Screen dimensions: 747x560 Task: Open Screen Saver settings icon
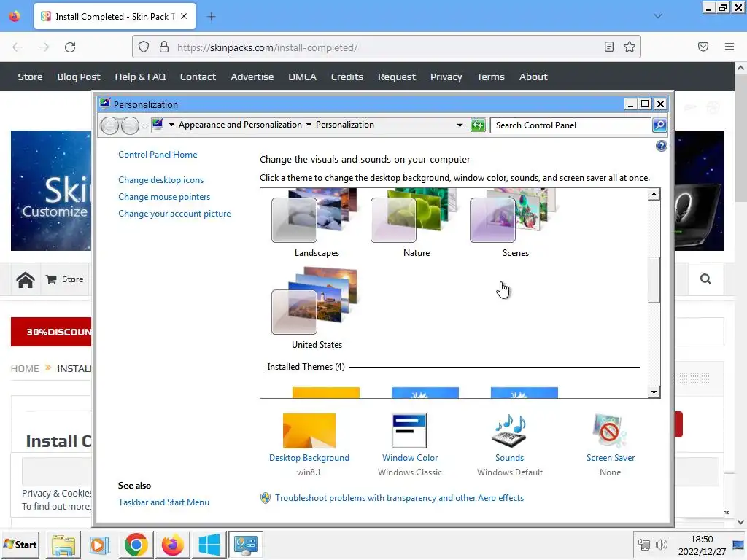pos(610,430)
